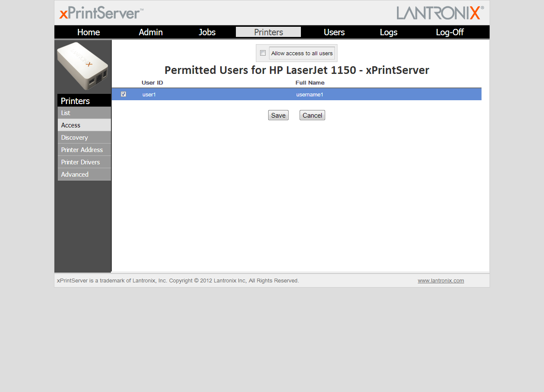Tick the Allow access to all users checkbox
This screenshot has width=544, height=392.
pyautogui.click(x=263, y=53)
